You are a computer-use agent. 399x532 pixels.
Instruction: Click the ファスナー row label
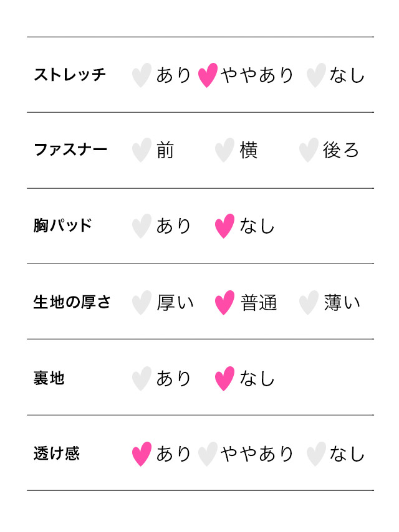(x=70, y=151)
